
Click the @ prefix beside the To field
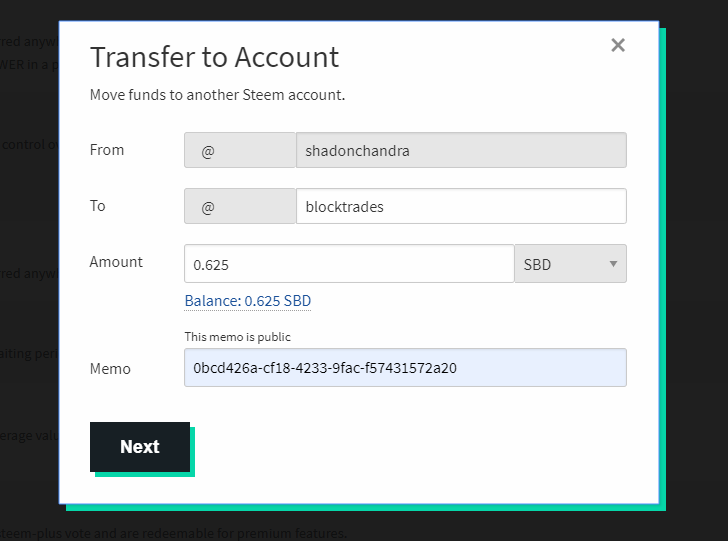(240, 206)
